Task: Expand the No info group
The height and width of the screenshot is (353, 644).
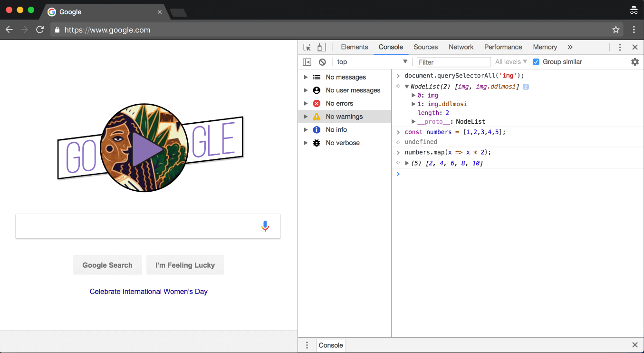Action: point(306,129)
